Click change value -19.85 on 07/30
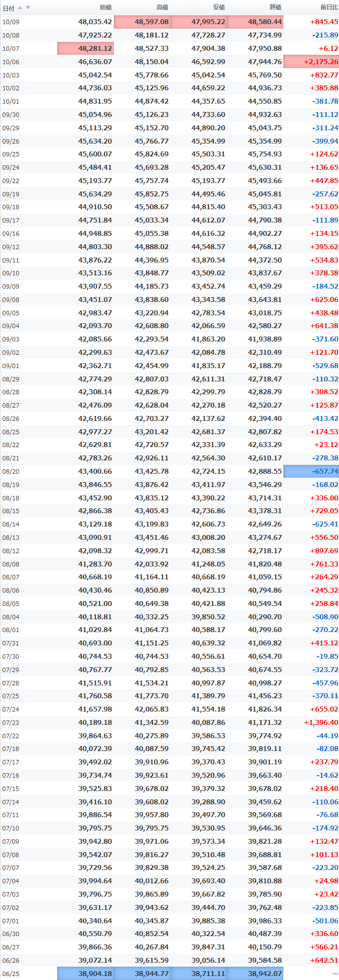Image resolution: width=339 pixels, height=980 pixels. (327, 656)
